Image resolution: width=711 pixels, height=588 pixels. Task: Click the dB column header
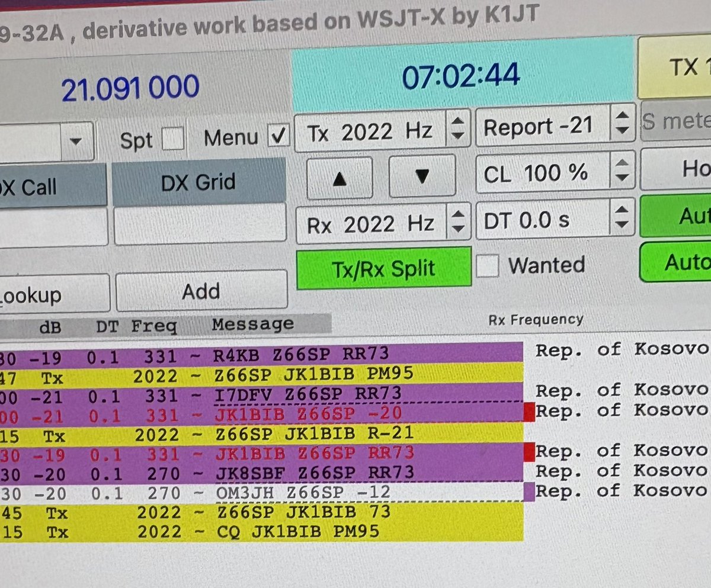point(50,327)
